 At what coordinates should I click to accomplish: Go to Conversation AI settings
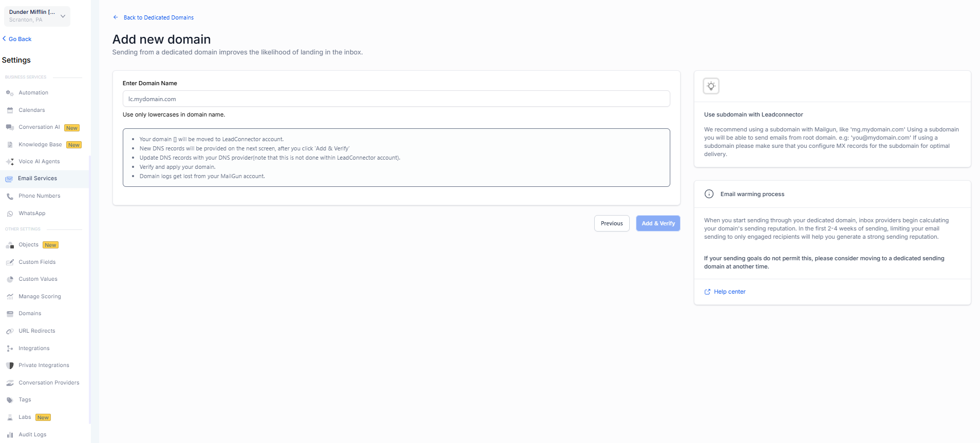(x=39, y=127)
